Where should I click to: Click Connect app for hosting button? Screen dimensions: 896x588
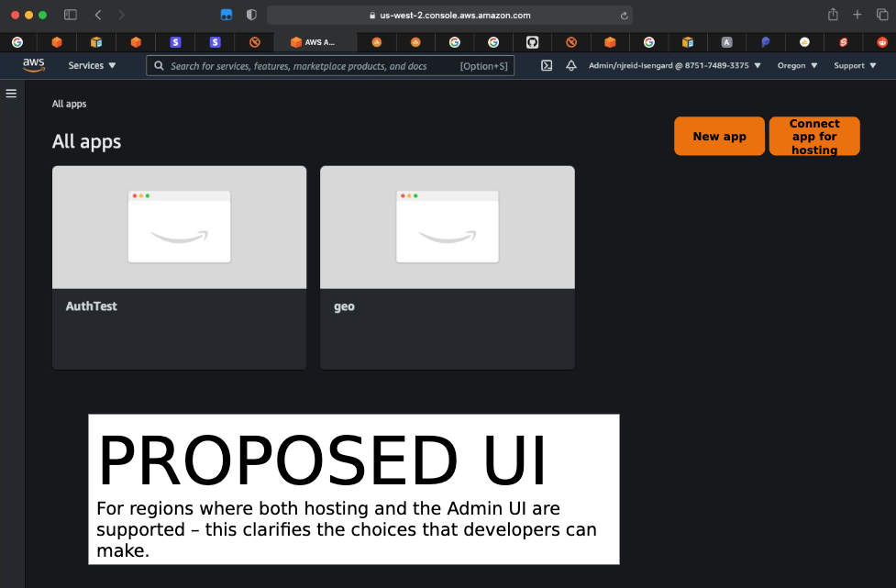pos(814,136)
